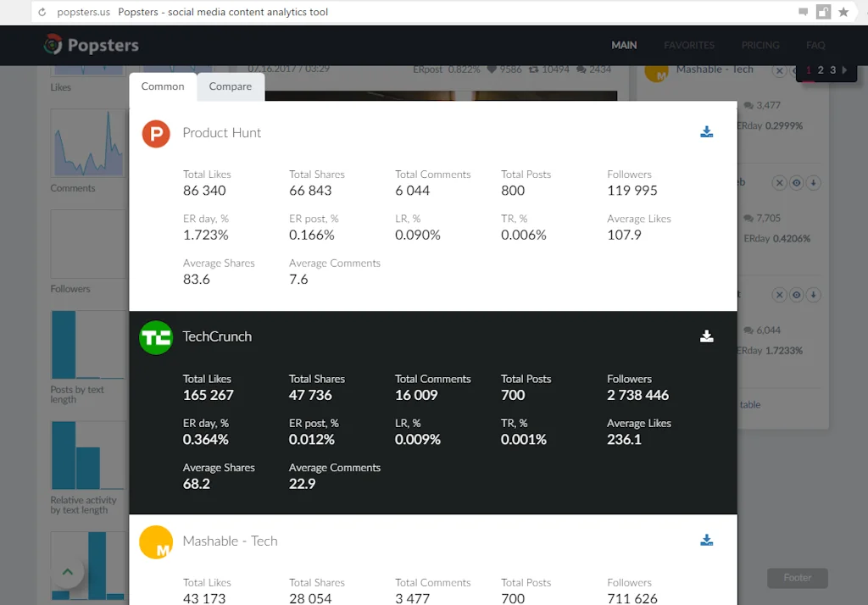Open the FAQ page
Viewport: 868px width, 605px height.
[815, 45]
